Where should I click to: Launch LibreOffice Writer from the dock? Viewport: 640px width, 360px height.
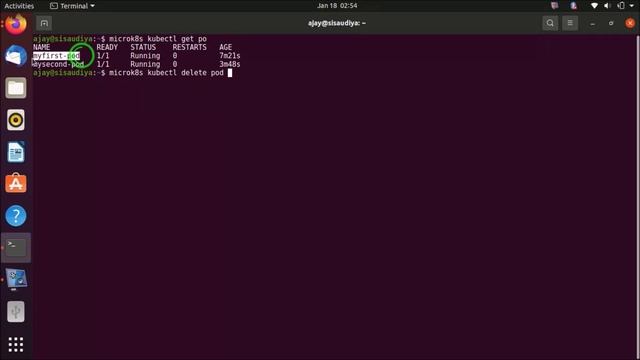[x=16, y=152]
